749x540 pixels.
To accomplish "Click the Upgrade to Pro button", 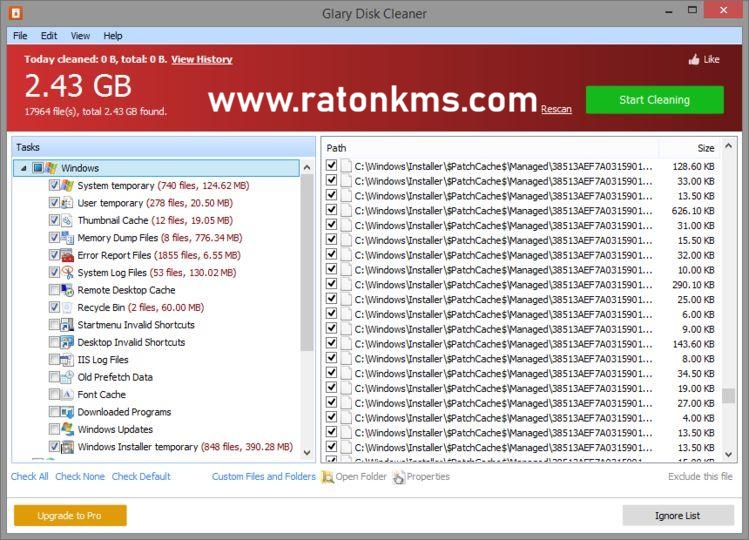I will click(70, 516).
